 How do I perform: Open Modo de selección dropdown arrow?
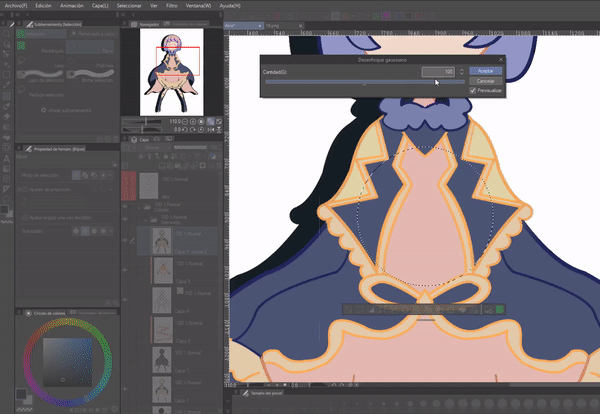pyautogui.click(x=111, y=175)
